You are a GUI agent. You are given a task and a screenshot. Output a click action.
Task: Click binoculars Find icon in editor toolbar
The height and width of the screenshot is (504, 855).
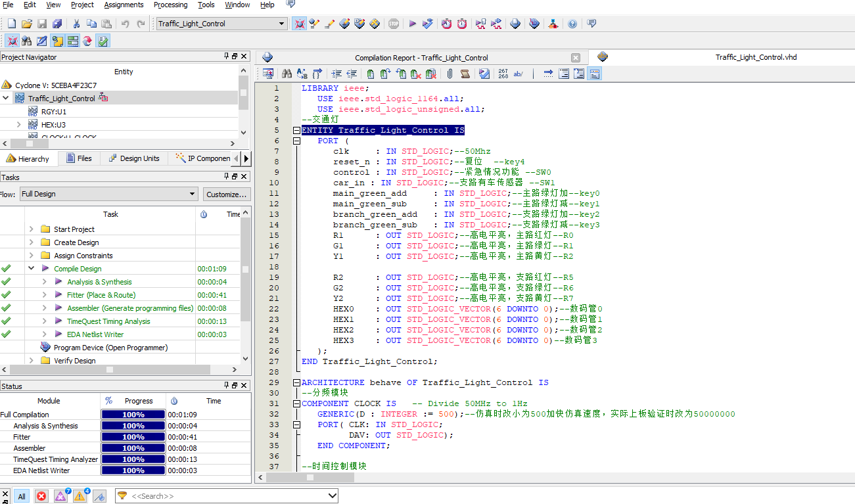coord(287,74)
